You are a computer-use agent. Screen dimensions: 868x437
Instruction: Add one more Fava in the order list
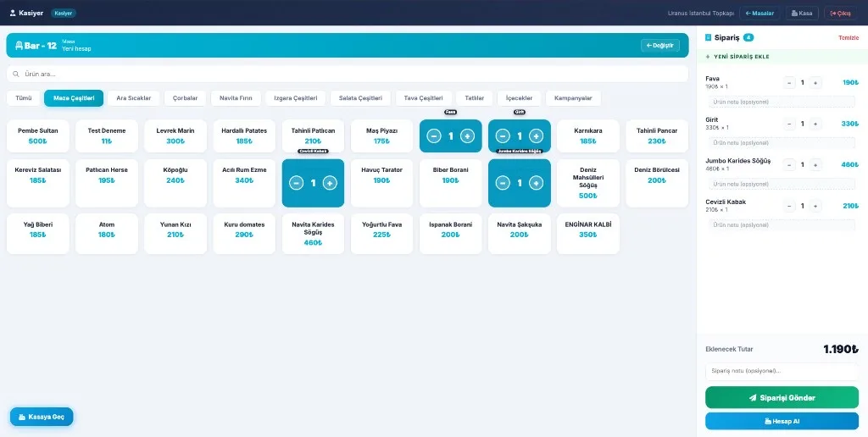point(815,83)
